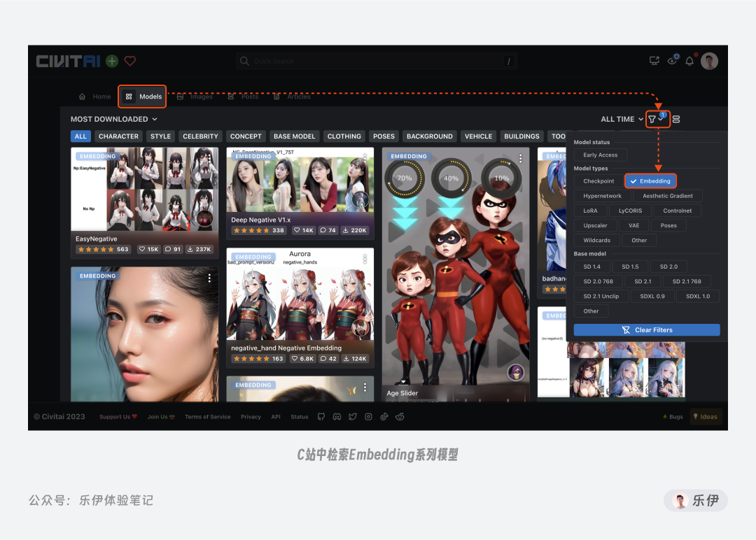Toggle the Checkpoint model type filter
Viewport: 756px width, 540px height.
click(x=598, y=181)
